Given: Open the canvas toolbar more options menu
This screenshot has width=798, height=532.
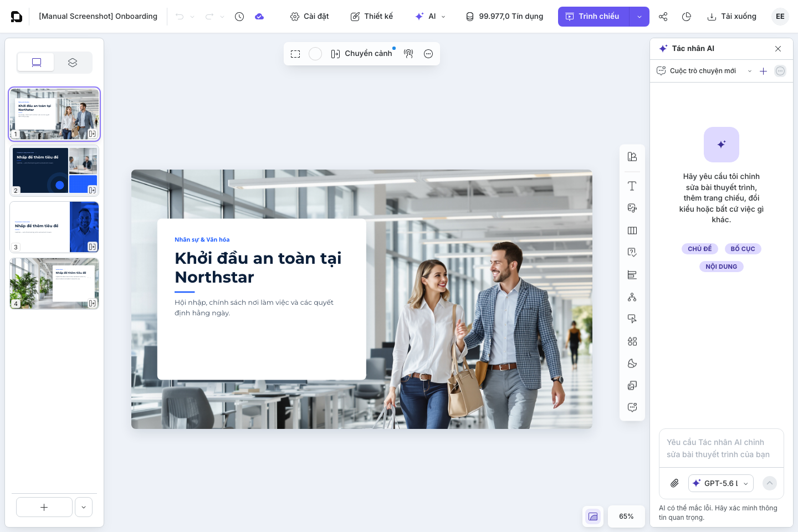Looking at the screenshot, I should point(428,54).
